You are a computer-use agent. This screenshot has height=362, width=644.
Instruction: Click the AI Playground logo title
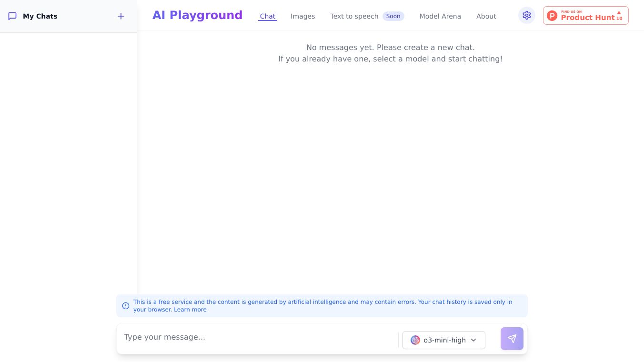pyautogui.click(x=197, y=15)
